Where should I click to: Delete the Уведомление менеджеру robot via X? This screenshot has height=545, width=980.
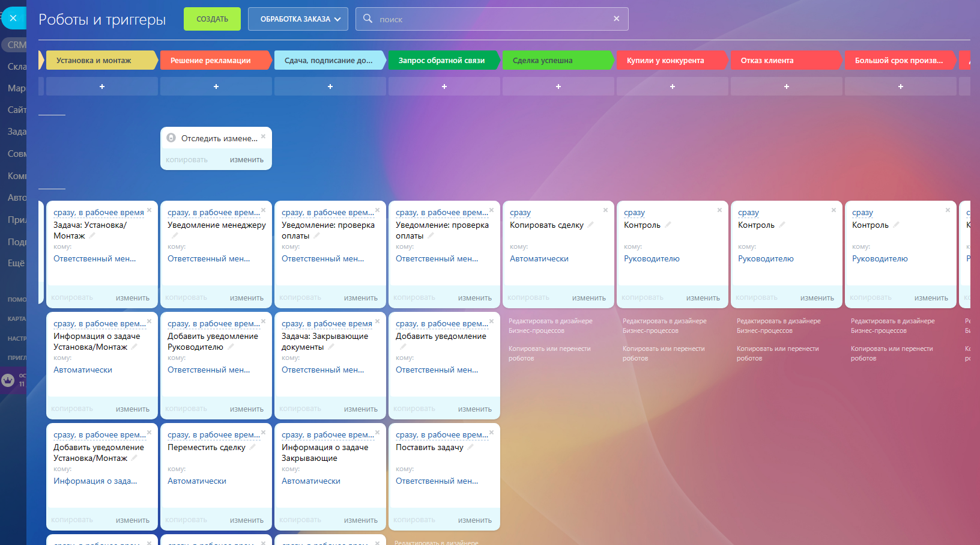point(263,210)
